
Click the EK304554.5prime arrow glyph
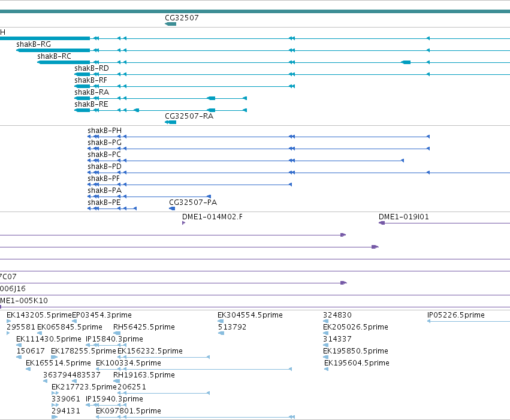tap(221, 321)
